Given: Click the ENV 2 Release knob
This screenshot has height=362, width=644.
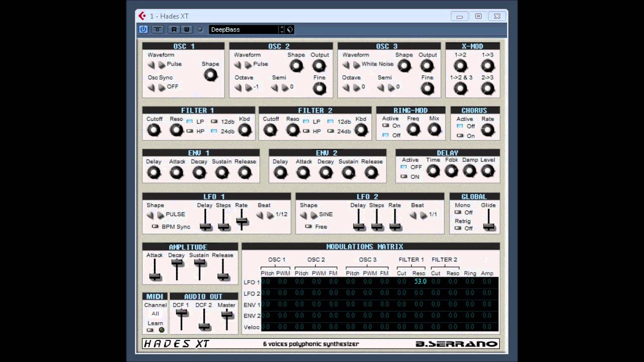Looking at the screenshot, I should coord(371,172).
